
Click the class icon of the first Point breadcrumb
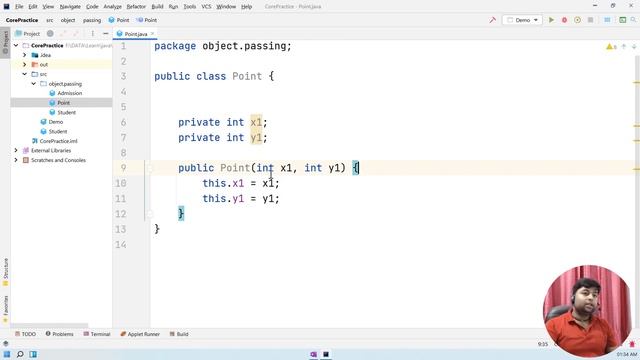(111, 20)
